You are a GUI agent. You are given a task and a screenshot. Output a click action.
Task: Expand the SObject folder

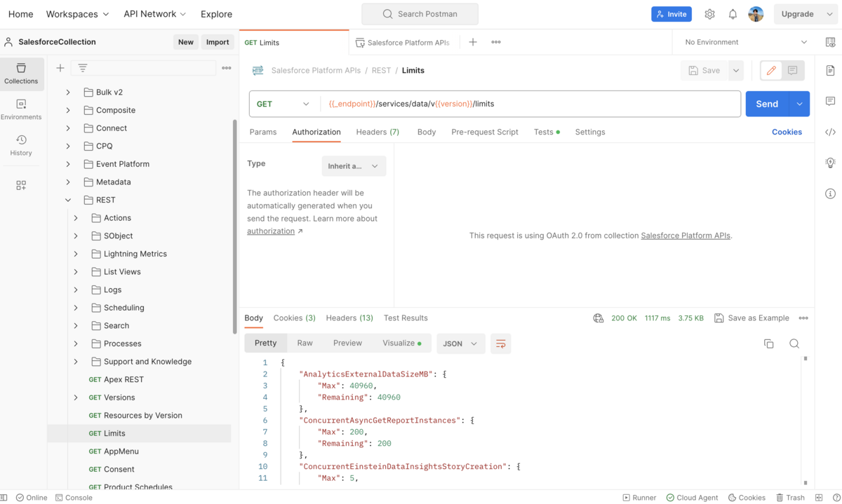(x=76, y=236)
